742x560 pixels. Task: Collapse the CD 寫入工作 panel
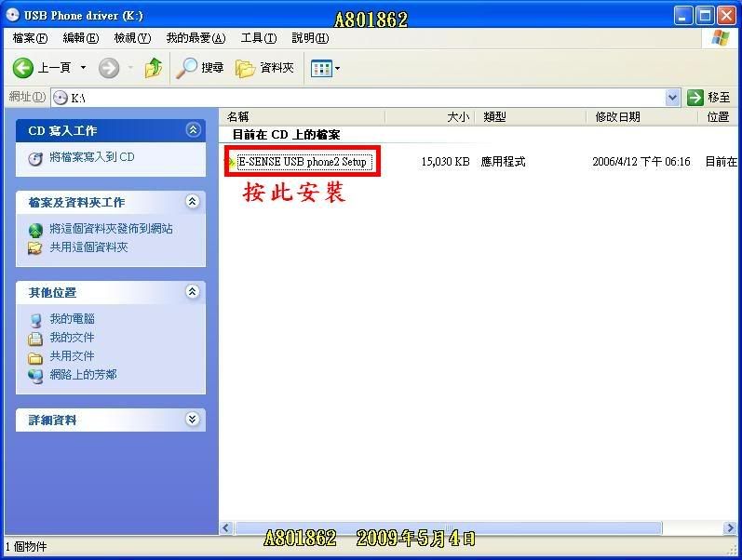point(193,129)
